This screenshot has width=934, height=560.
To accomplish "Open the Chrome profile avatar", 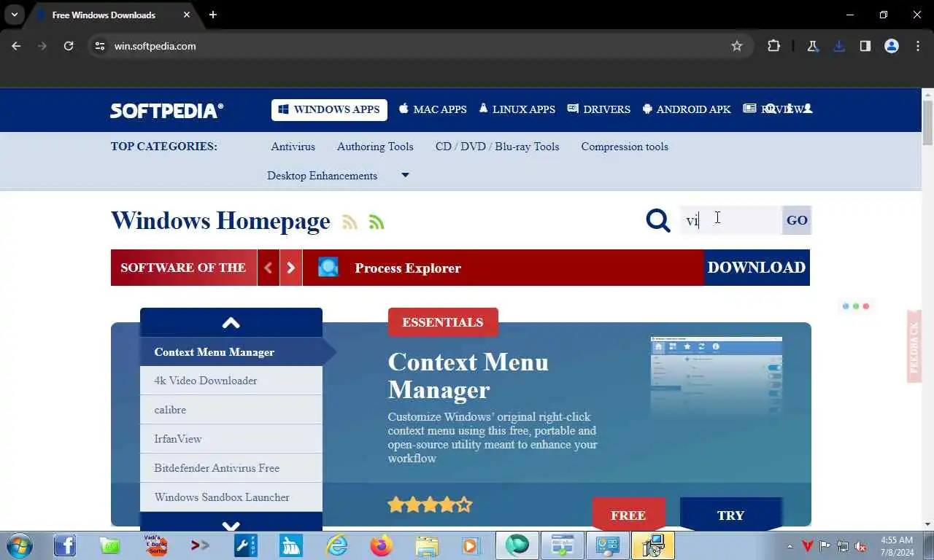I will click(x=891, y=46).
